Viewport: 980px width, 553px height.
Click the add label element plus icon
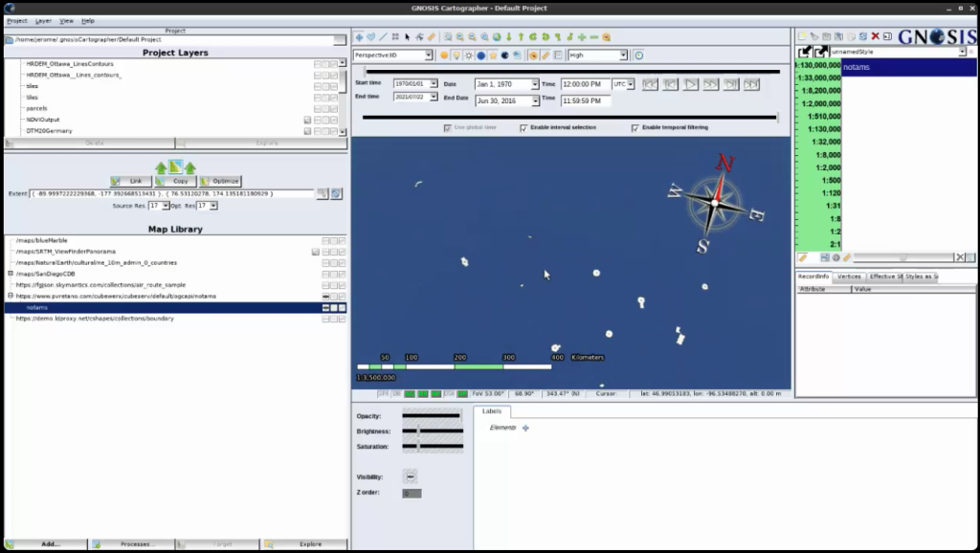(x=525, y=428)
